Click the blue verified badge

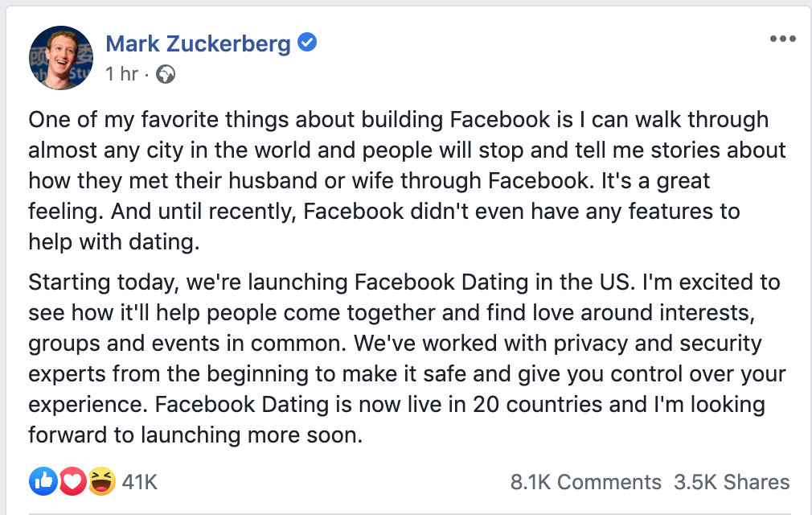307,43
